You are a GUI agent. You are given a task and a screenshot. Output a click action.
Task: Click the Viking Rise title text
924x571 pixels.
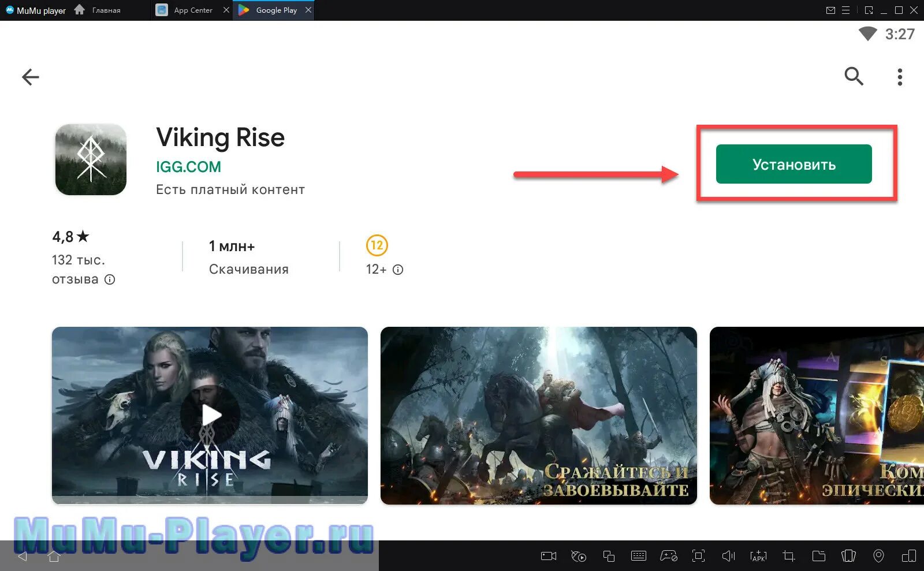pos(221,138)
